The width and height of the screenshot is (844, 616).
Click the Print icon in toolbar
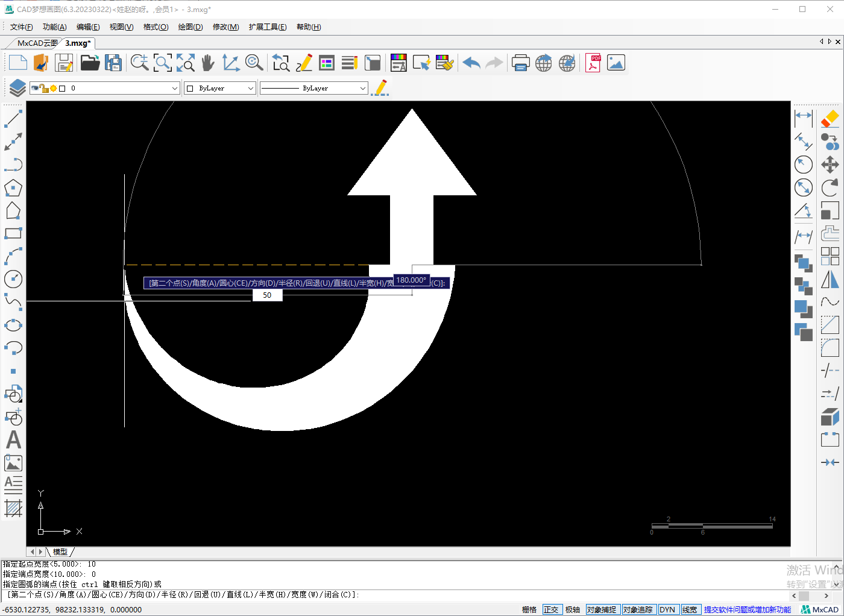tap(520, 63)
